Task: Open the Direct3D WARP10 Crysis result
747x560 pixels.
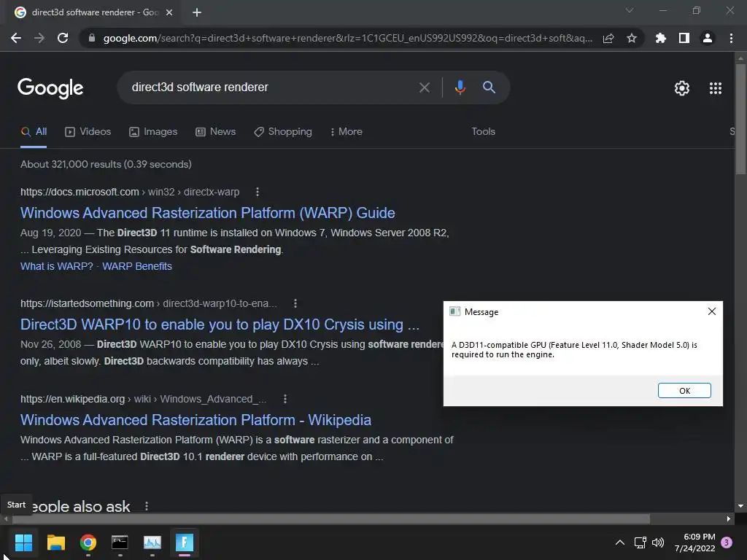Action: pyautogui.click(x=220, y=324)
